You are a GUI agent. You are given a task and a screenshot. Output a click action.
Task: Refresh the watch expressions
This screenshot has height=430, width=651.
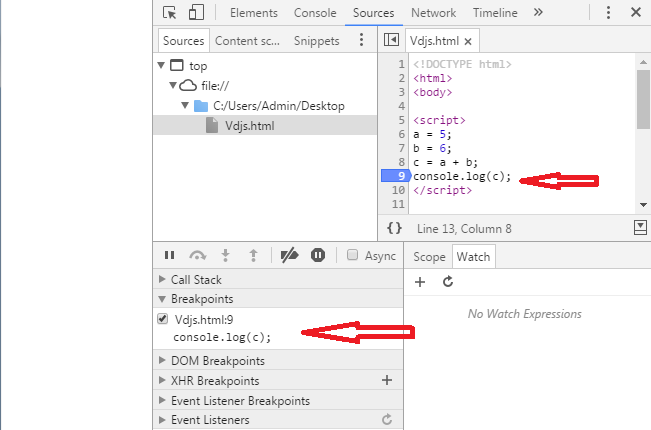pos(448,283)
